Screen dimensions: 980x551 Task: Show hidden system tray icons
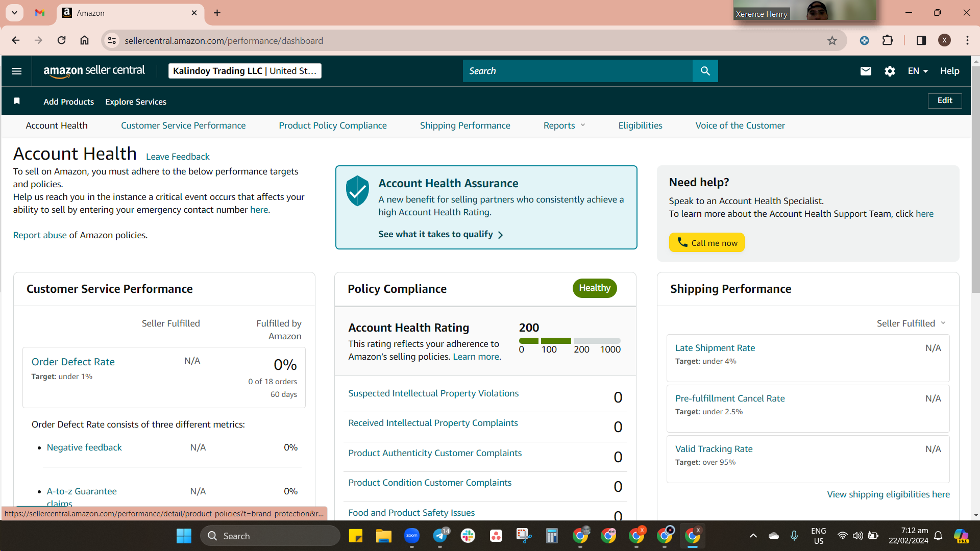753,536
